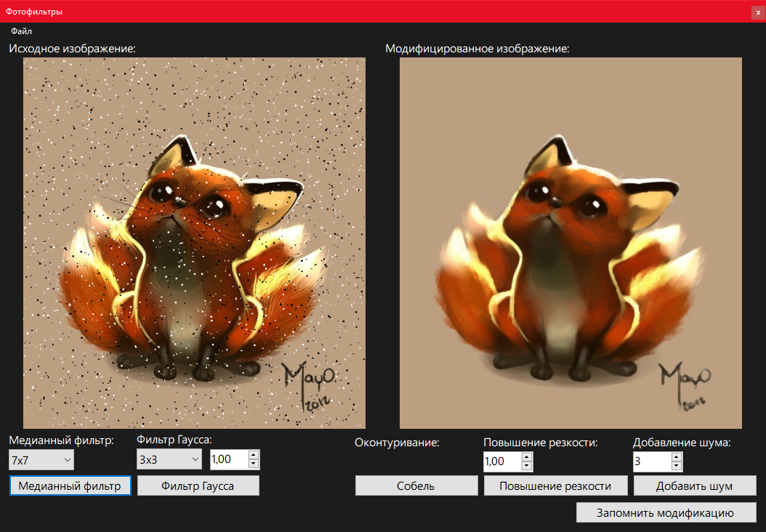Viewport: 766px width, 532px height.
Task: Apply the Медианный фильтр button
Action: (70, 485)
